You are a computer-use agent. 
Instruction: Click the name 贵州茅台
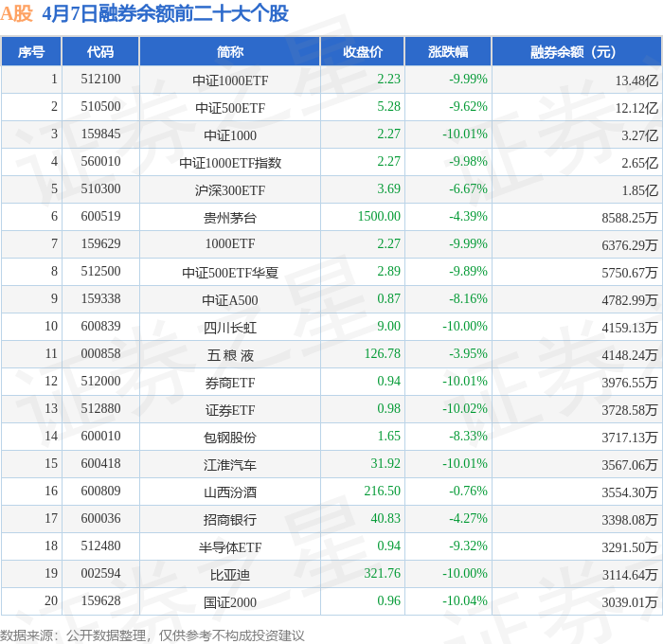(x=230, y=218)
